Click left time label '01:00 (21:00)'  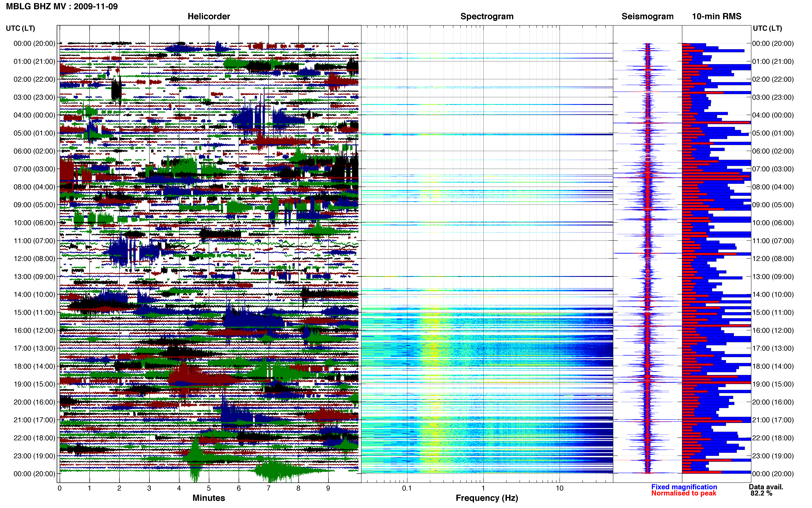click(34, 62)
